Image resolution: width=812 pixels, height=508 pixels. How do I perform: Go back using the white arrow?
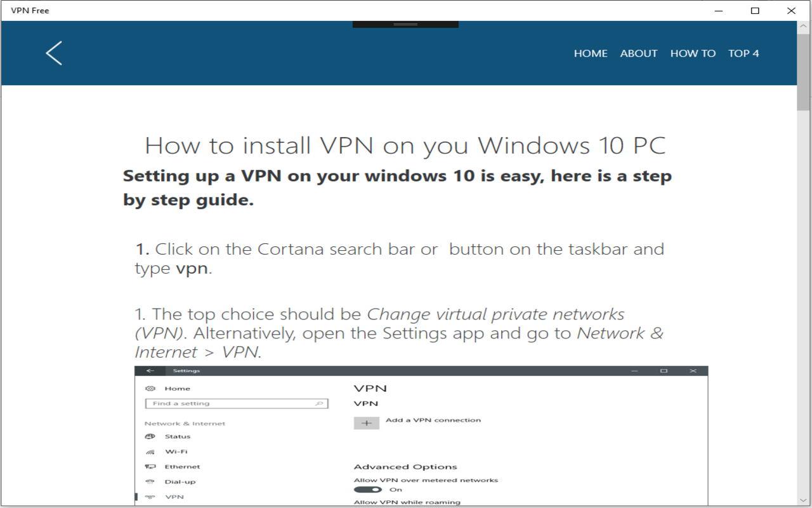(x=54, y=53)
